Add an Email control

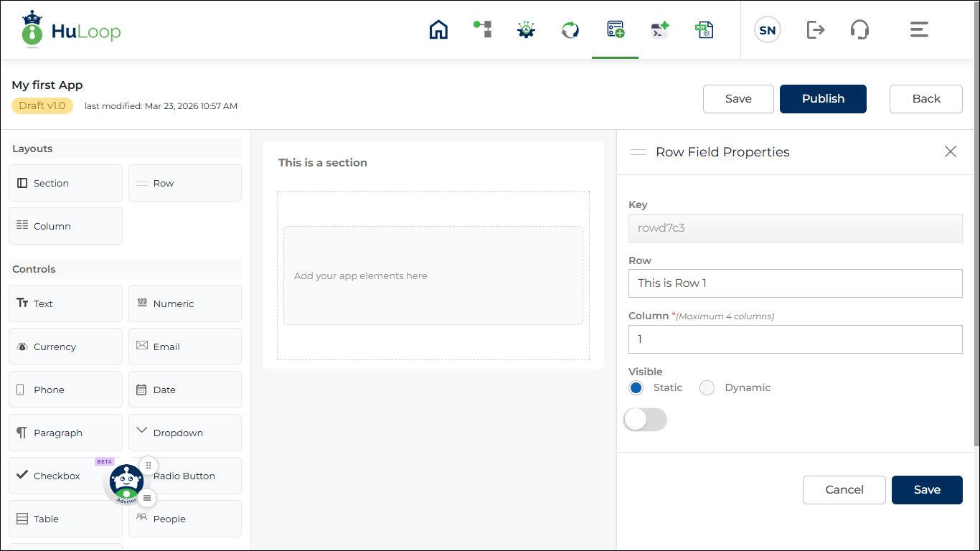[x=185, y=347]
